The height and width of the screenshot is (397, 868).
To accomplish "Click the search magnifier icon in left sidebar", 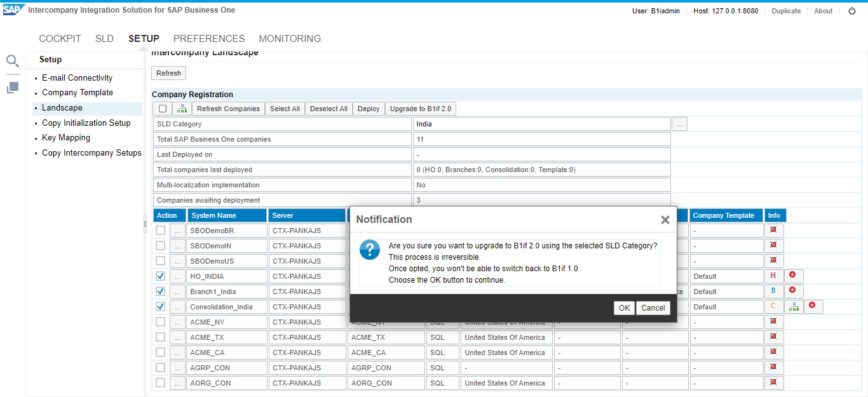I will tap(13, 61).
